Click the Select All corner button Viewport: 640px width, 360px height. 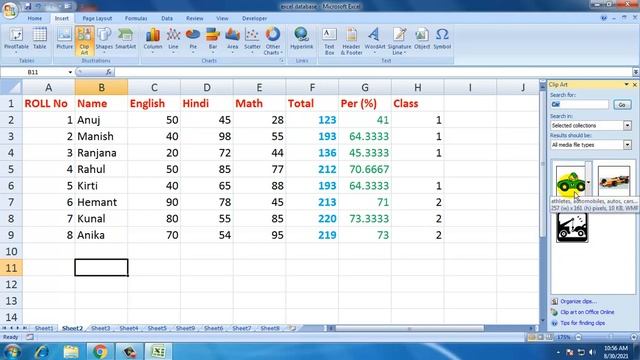coord(11,87)
